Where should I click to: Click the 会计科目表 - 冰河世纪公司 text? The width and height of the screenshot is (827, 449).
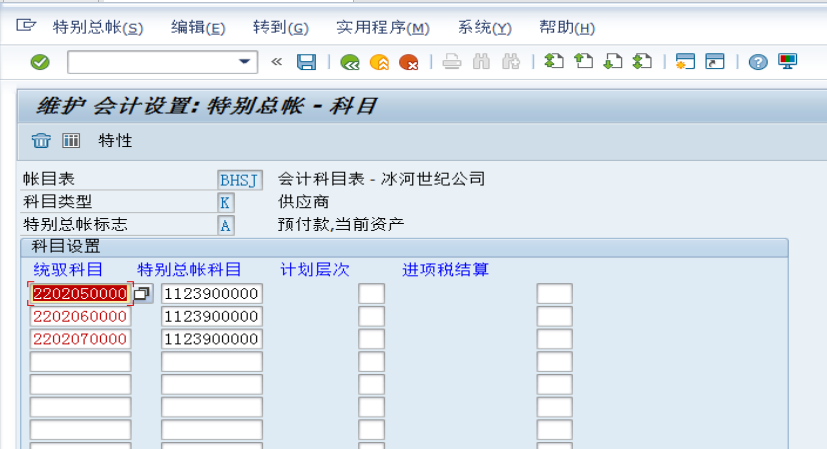click(381, 179)
